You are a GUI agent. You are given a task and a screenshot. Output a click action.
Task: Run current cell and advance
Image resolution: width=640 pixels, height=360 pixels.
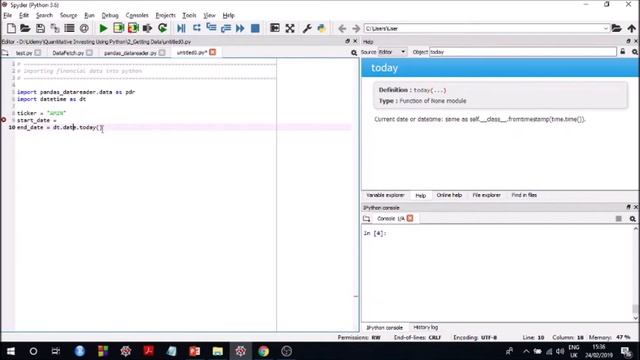[133, 28]
